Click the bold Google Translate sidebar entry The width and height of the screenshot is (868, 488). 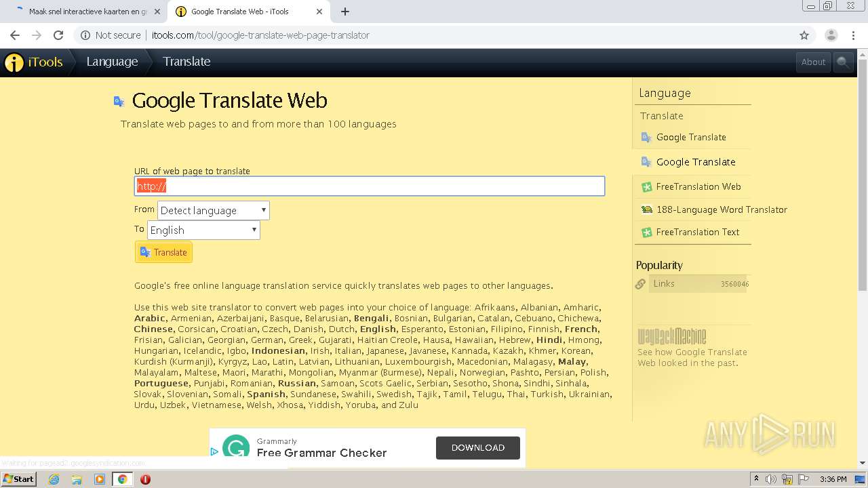(696, 162)
